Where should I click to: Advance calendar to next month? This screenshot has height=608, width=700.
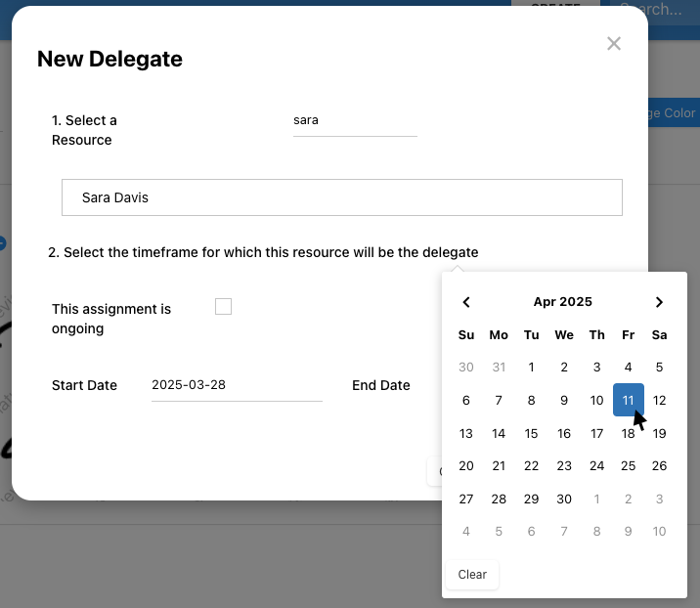tap(660, 302)
